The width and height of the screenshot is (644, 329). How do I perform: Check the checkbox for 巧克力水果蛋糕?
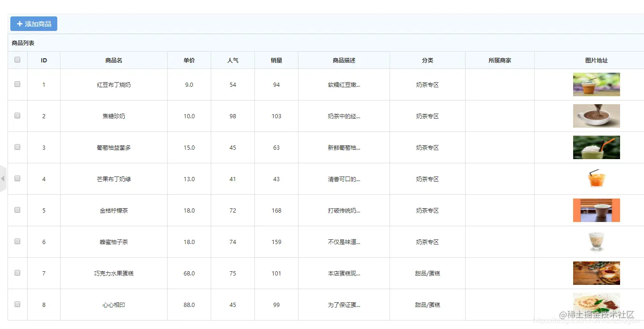pyautogui.click(x=17, y=273)
